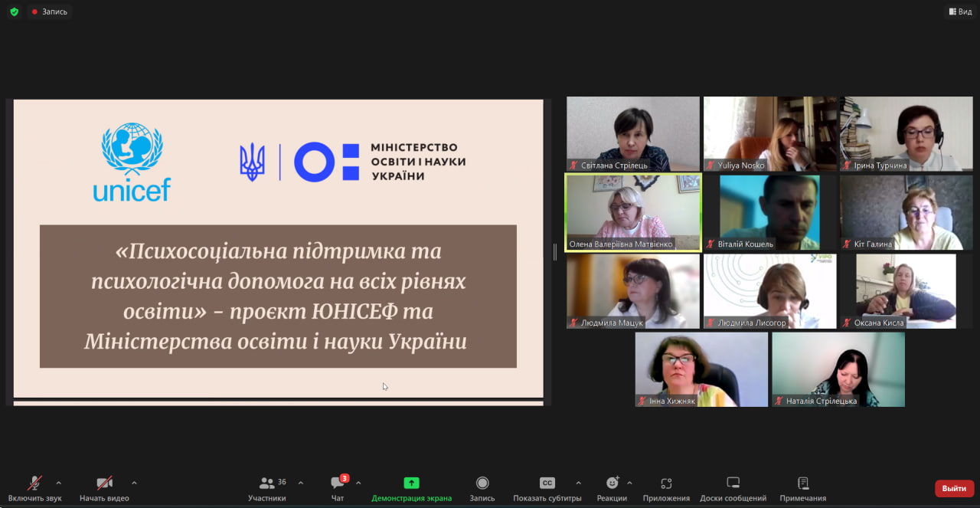Open the Участники participants panel
This screenshot has width=980, height=508.
click(x=267, y=488)
